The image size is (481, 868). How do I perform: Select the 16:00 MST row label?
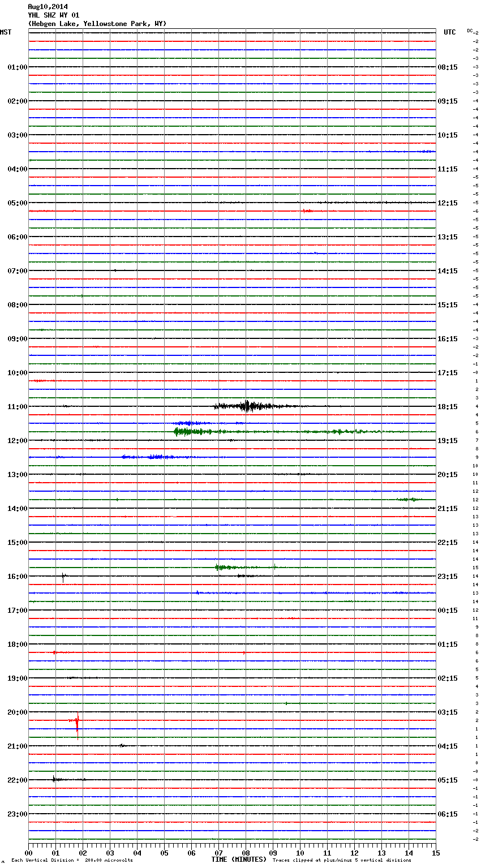[17, 577]
